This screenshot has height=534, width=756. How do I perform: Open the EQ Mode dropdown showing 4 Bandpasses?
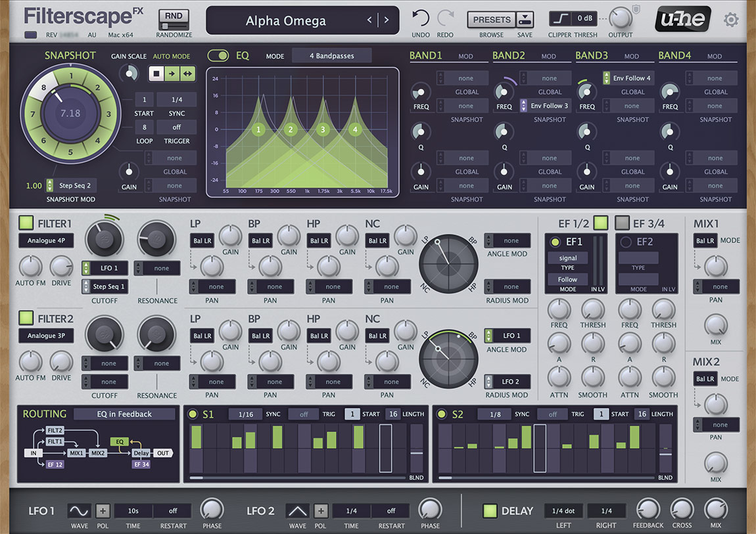pos(331,56)
